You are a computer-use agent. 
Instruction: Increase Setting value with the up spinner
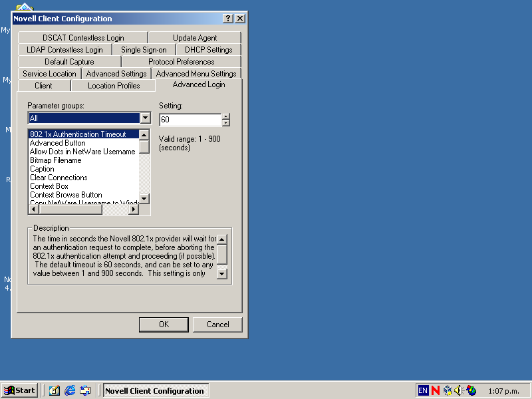tap(225, 117)
